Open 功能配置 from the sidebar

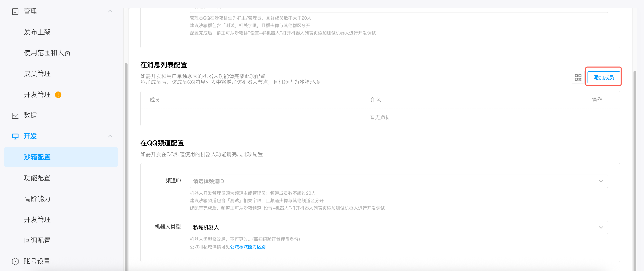click(x=37, y=178)
